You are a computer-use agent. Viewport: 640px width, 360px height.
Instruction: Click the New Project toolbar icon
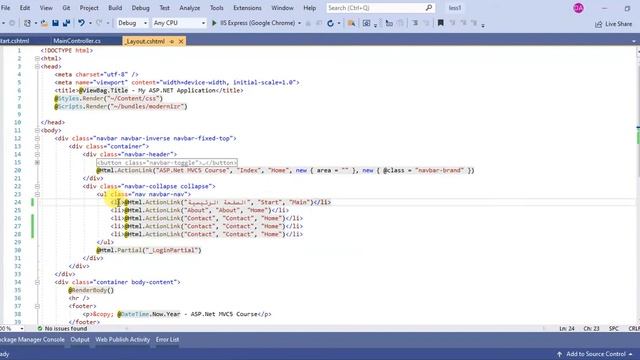(27, 23)
